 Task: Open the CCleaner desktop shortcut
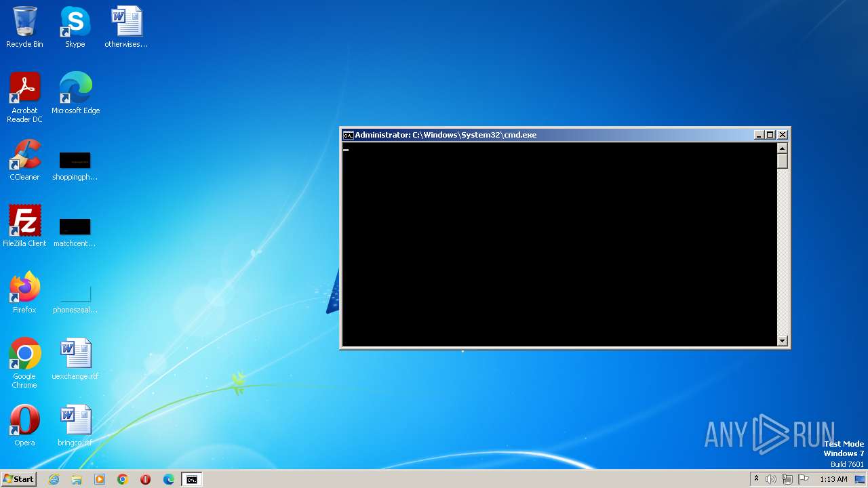click(24, 160)
